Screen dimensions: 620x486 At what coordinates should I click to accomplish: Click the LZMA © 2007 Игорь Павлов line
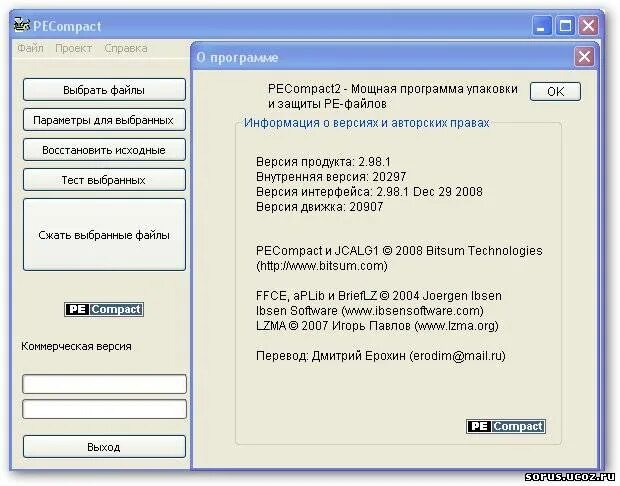tap(377, 326)
